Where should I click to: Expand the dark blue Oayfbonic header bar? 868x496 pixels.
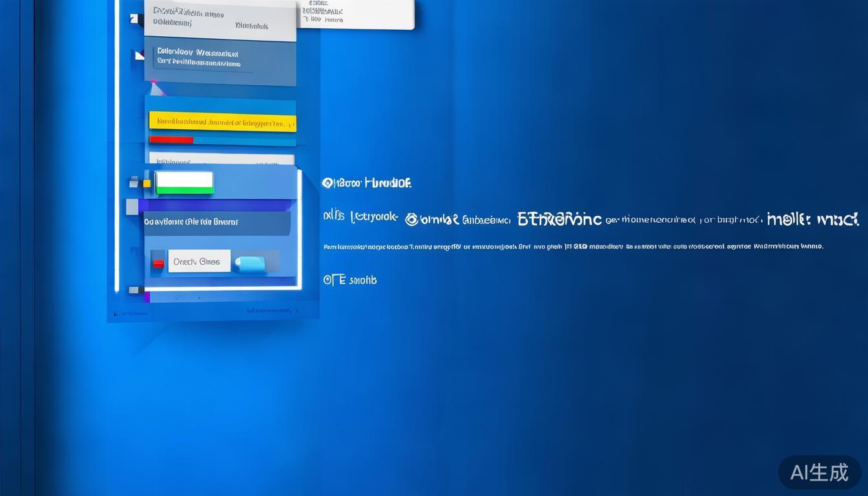(x=217, y=223)
